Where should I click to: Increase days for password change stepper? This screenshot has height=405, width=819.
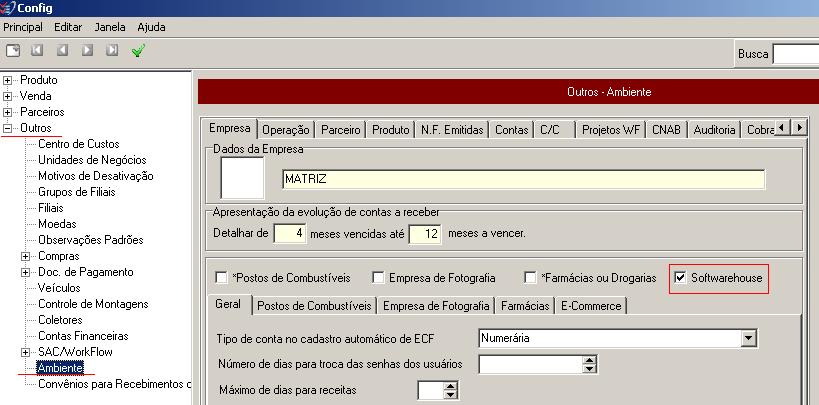pyautogui.click(x=590, y=361)
